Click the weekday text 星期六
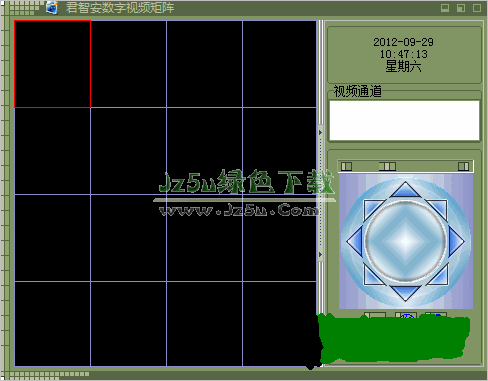The width and height of the screenshot is (488, 381). click(x=403, y=66)
